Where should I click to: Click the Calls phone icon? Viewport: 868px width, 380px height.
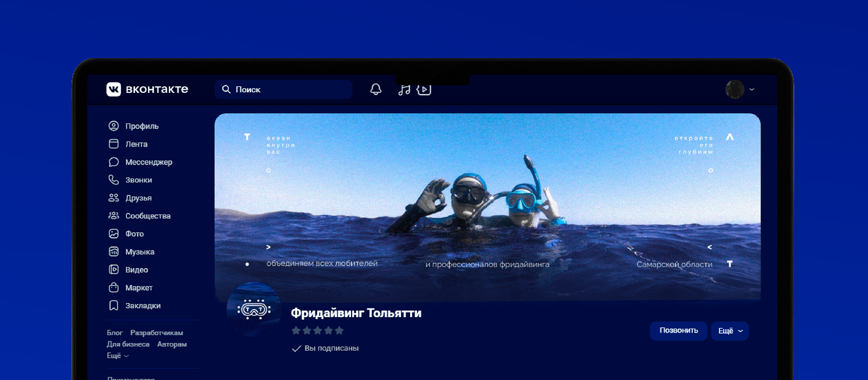click(x=113, y=180)
